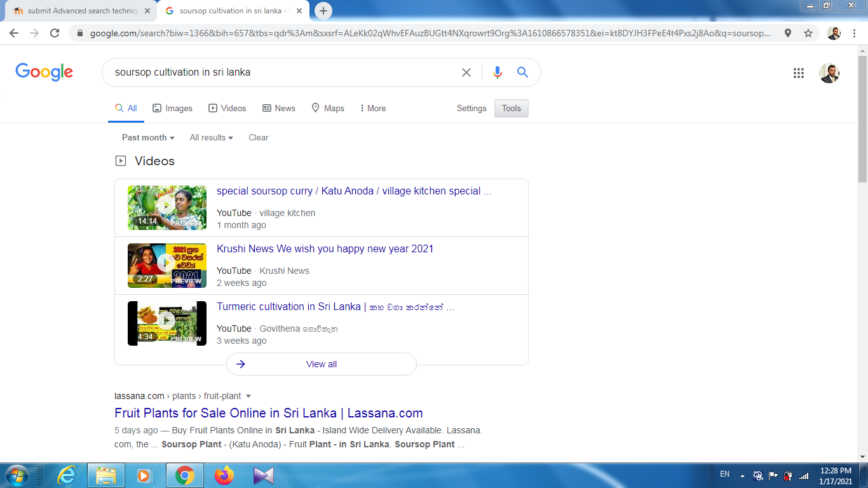
Task: Open Visual Studio from taskbar
Action: [x=263, y=475]
